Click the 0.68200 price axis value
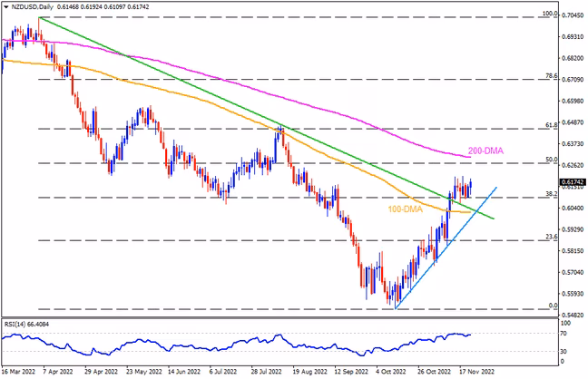The image size is (588, 379). click(573, 58)
